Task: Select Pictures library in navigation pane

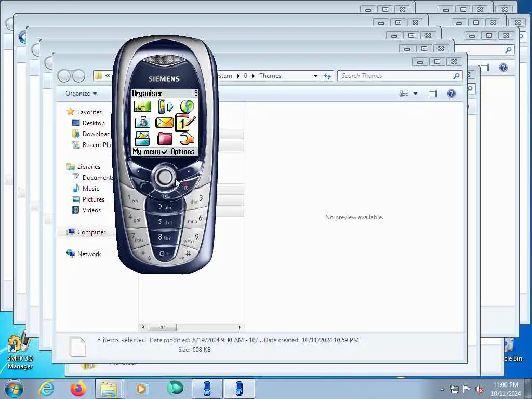Action: click(94, 199)
